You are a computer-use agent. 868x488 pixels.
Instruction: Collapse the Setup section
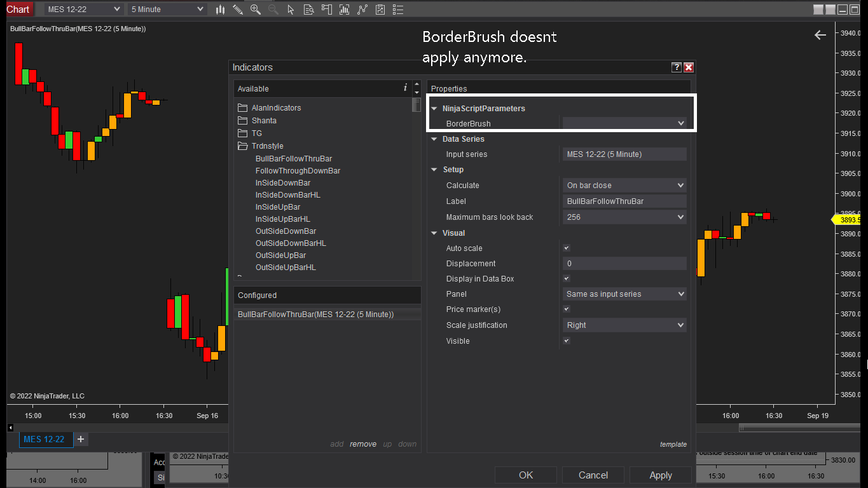435,170
